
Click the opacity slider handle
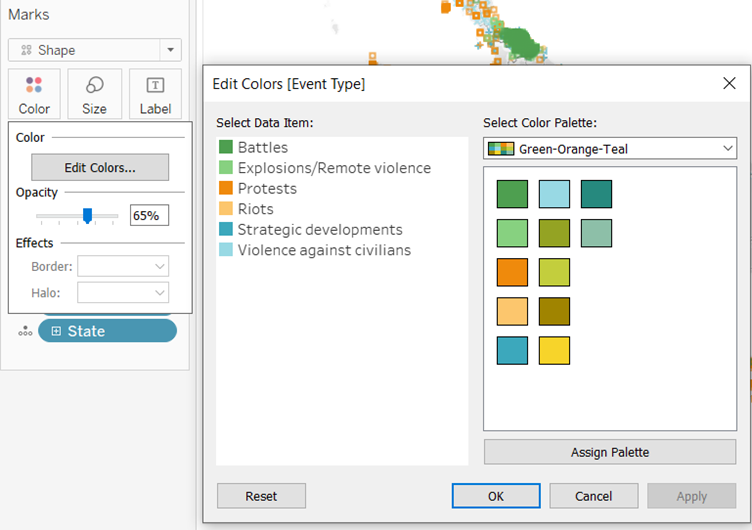click(x=88, y=215)
